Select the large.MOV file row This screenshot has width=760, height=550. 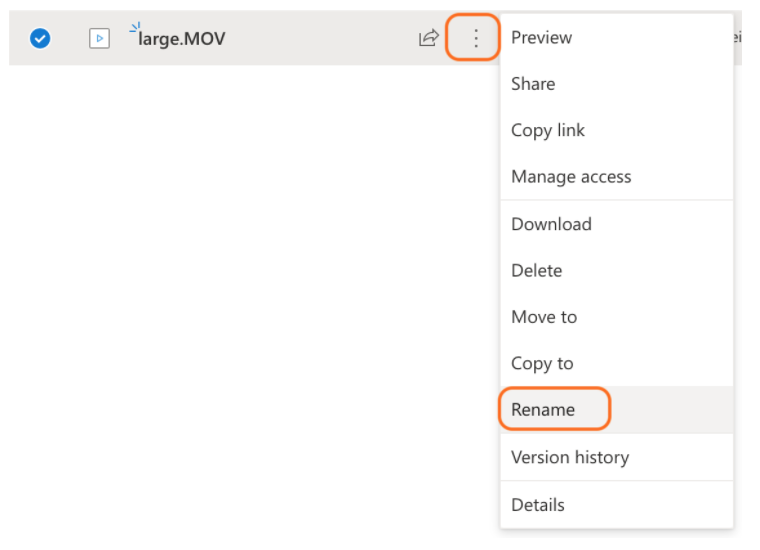[x=254, y=38]
